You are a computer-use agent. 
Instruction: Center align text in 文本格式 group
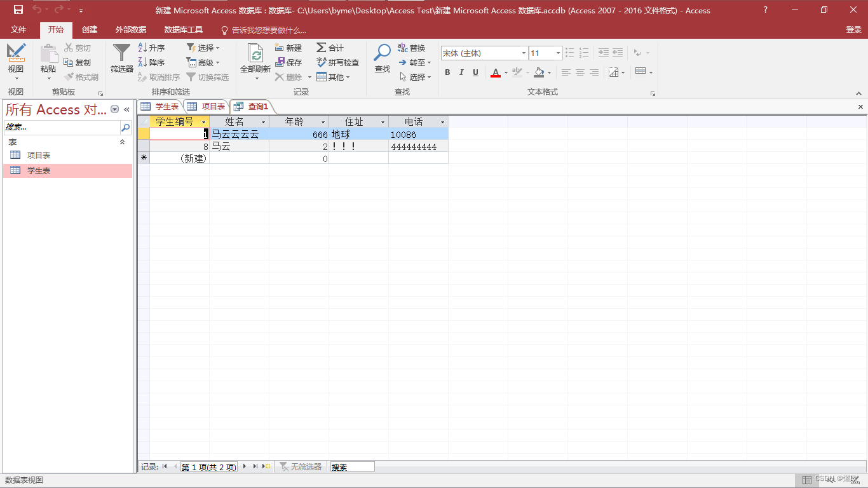coord(580,72)
